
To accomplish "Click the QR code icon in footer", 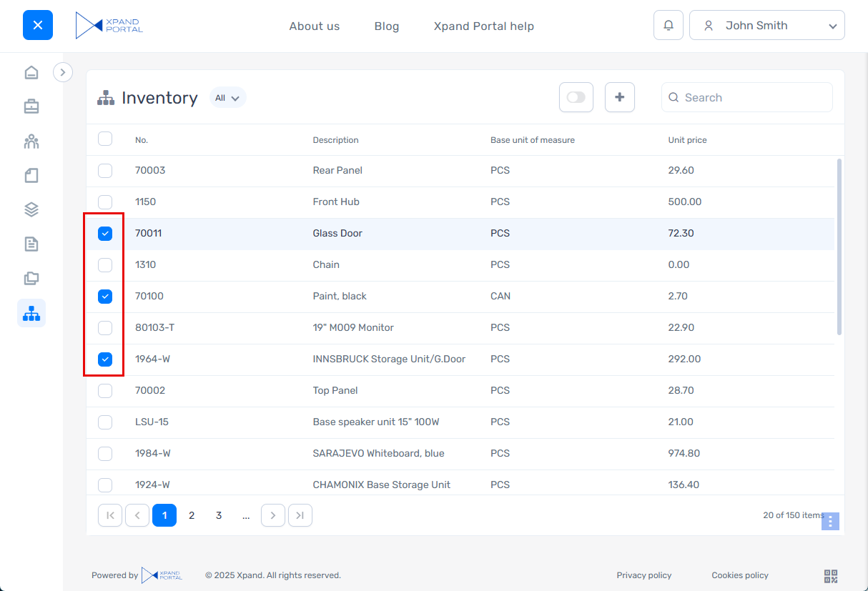I will point(830,576).
